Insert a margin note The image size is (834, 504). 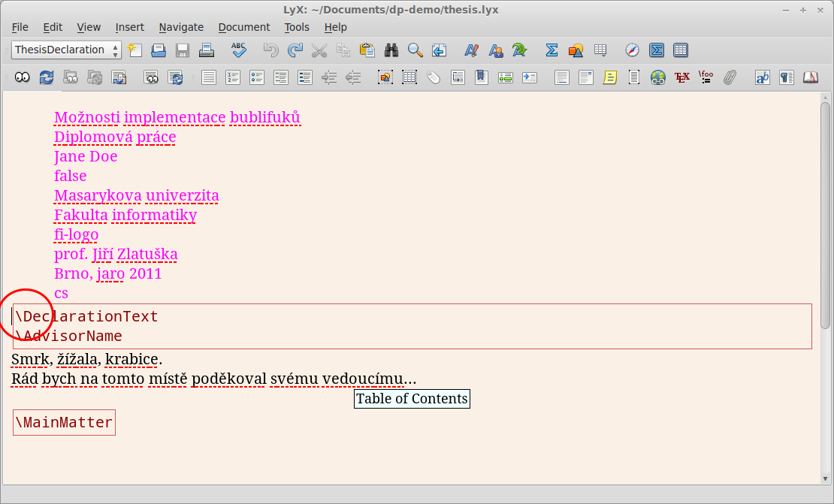[585, 77]
